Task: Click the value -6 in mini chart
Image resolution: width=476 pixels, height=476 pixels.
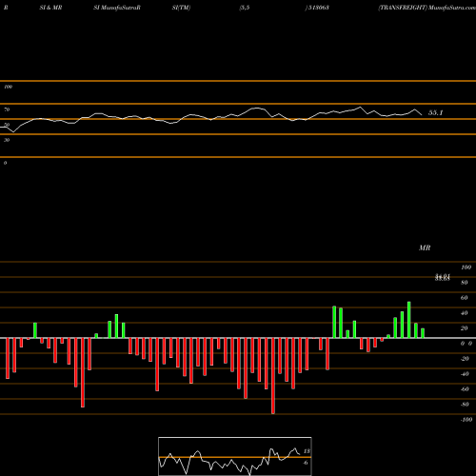Action: point(306,463)
